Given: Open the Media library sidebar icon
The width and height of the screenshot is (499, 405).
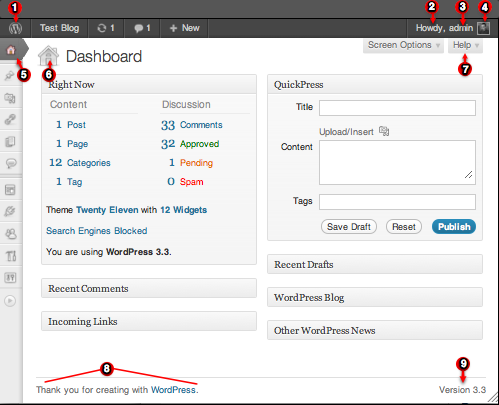Looking at the screenshot, I should (10, 98).
